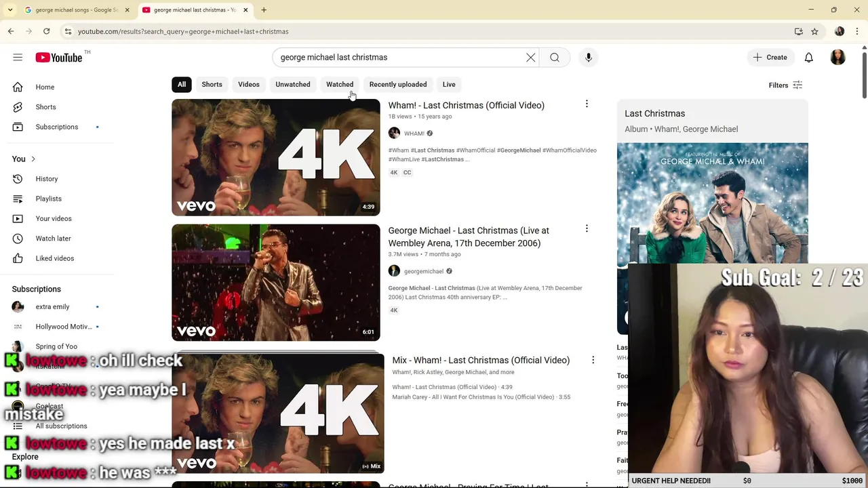Visit the WHAM! channel link
The image size is (868, 488).
[414, 134]
